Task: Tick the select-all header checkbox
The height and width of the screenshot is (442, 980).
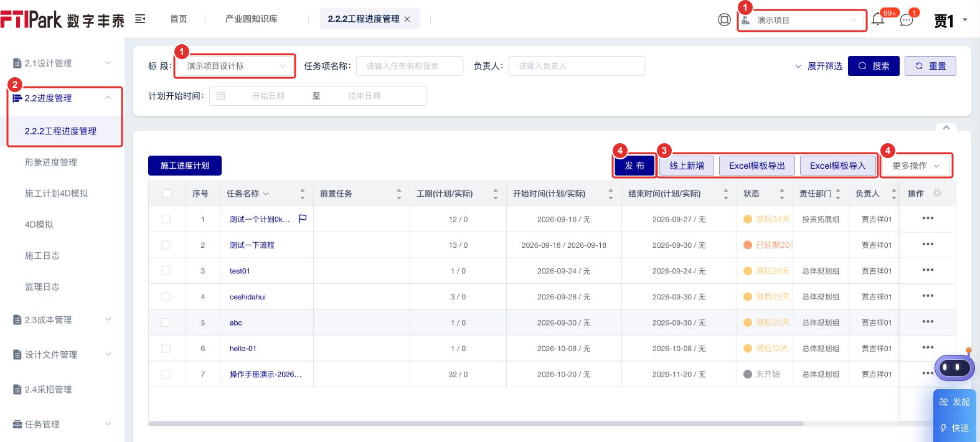Action: click(167, 194)
